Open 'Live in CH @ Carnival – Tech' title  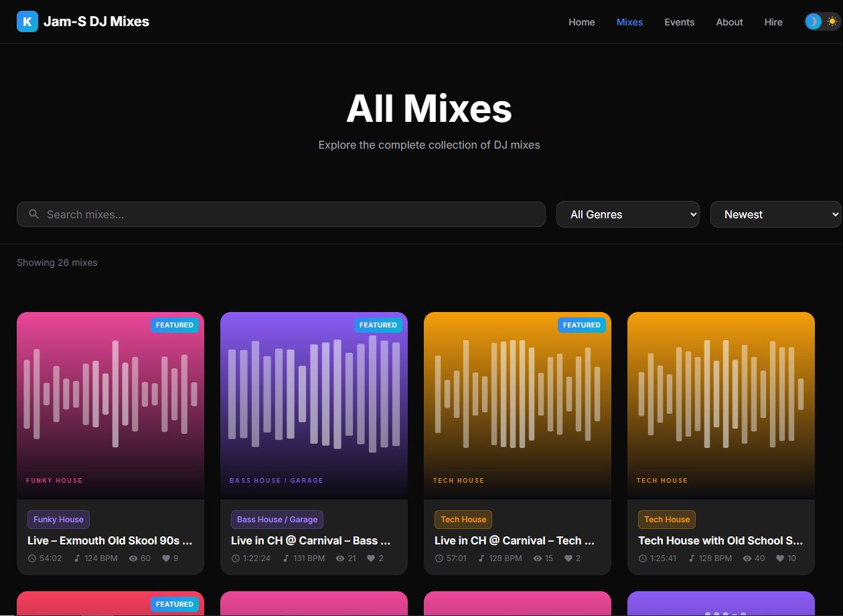[515, 540]
